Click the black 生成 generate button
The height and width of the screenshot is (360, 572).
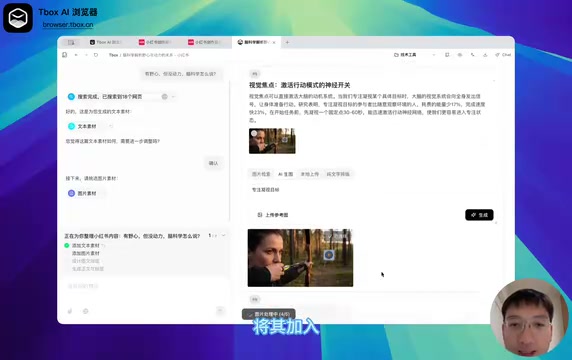[479, 215]
